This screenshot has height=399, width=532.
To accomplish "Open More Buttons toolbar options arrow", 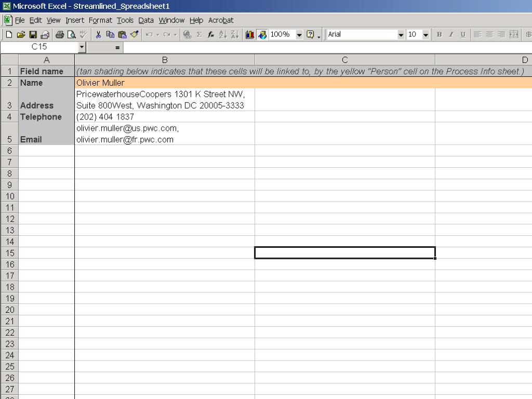I will [x=319, y=36].
